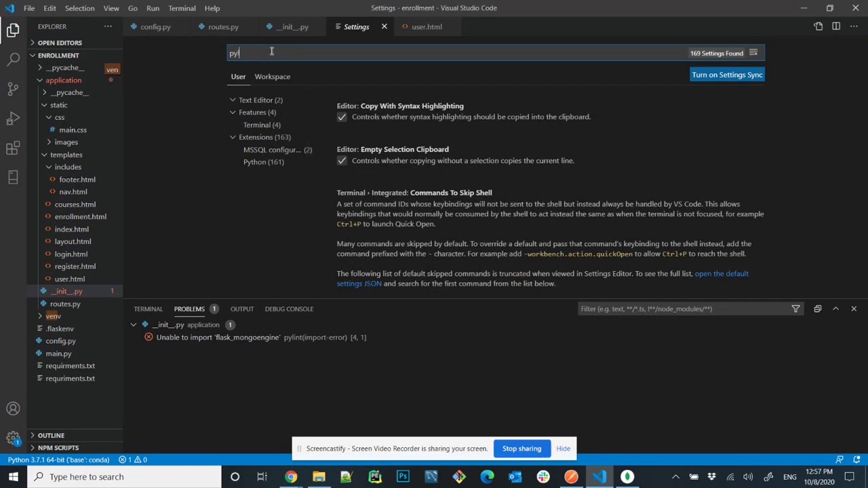This screenshot has width=868, height=488.
Task: Open the Terminal menu
Action: [182, 8]
